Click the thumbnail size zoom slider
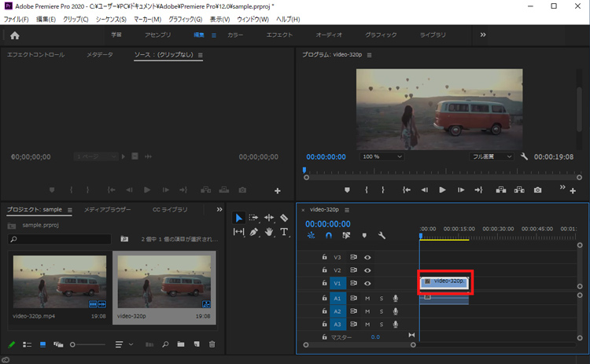This screenshot has height=364, width=590. click(x=73, y=344)
